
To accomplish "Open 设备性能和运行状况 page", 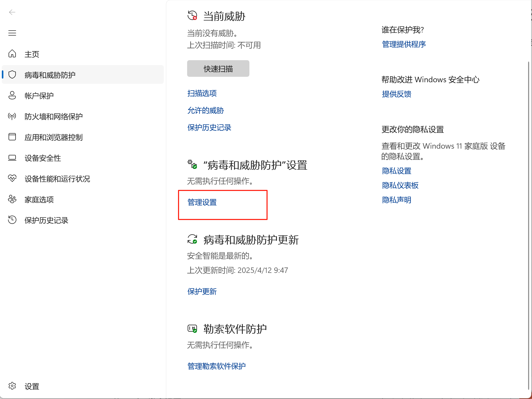I will (83, 178).
